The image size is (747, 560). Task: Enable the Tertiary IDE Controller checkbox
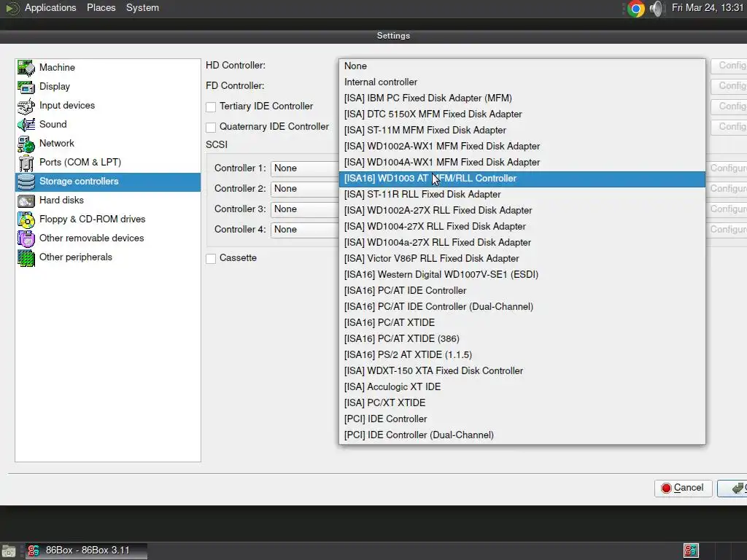[211, 106]
